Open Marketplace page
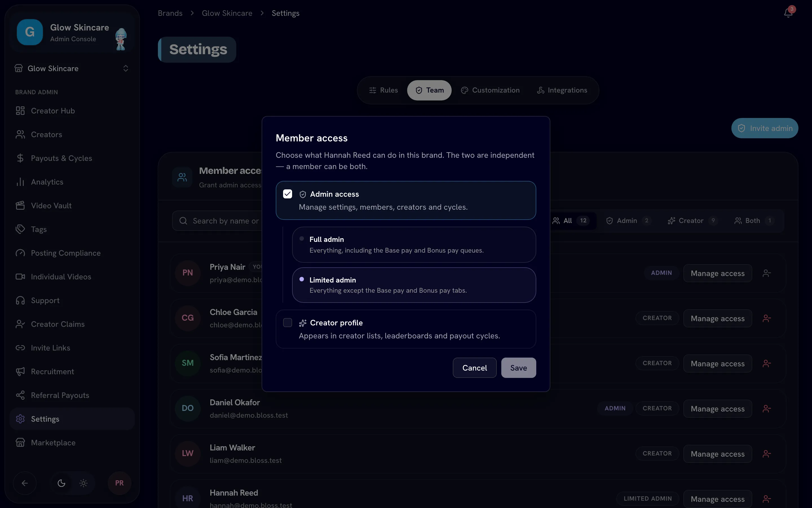 click(72, 443)
